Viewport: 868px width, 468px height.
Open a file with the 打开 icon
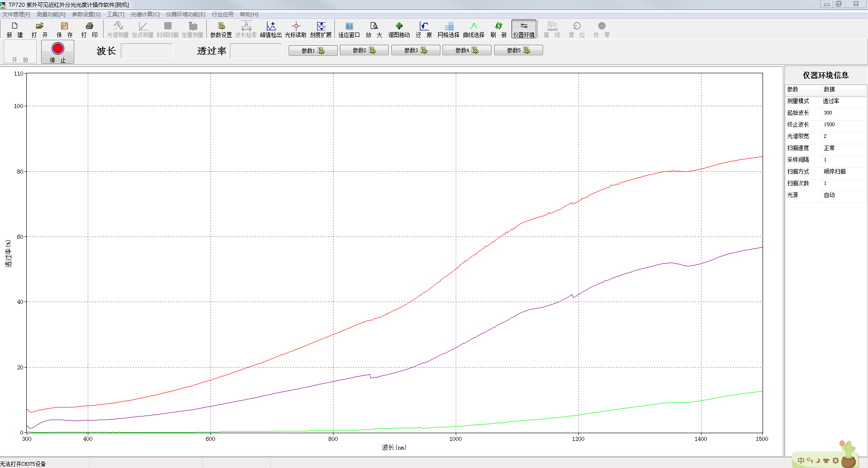[40, 29]
